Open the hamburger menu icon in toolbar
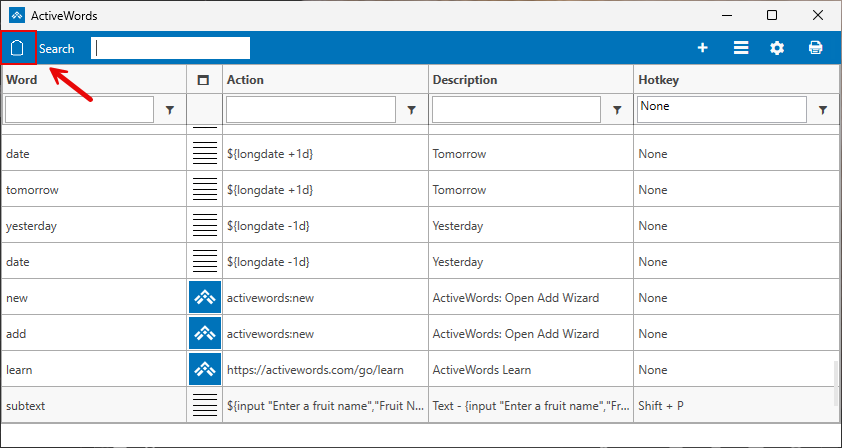Image resolution: width=842 pixels, height=448 pixels. [741, 48]
